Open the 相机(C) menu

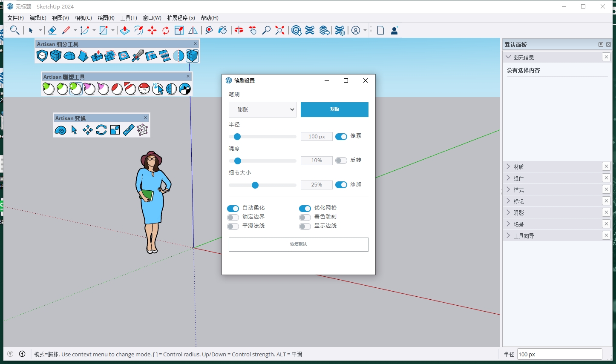coord(83,18)
